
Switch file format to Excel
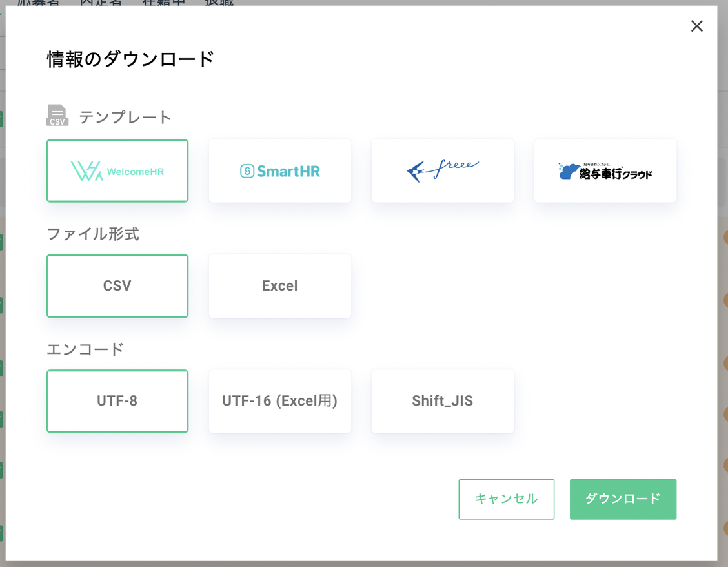(x=280, y=286)
